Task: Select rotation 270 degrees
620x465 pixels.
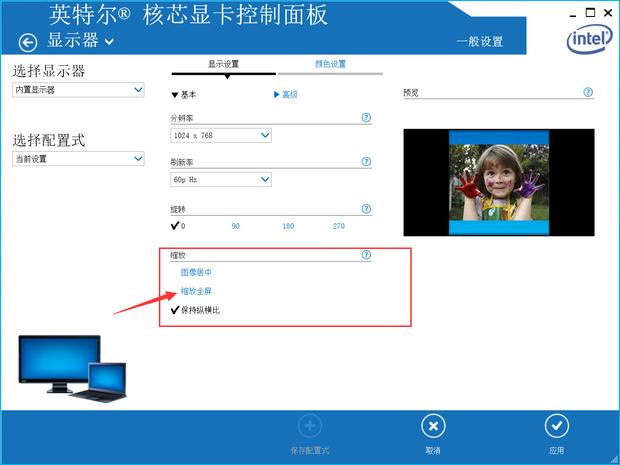Action: pyautogui.click(x=338, y=226)
